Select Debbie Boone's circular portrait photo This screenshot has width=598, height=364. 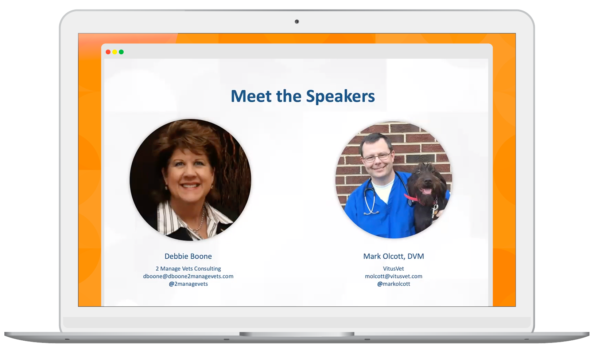coord(190,180)
